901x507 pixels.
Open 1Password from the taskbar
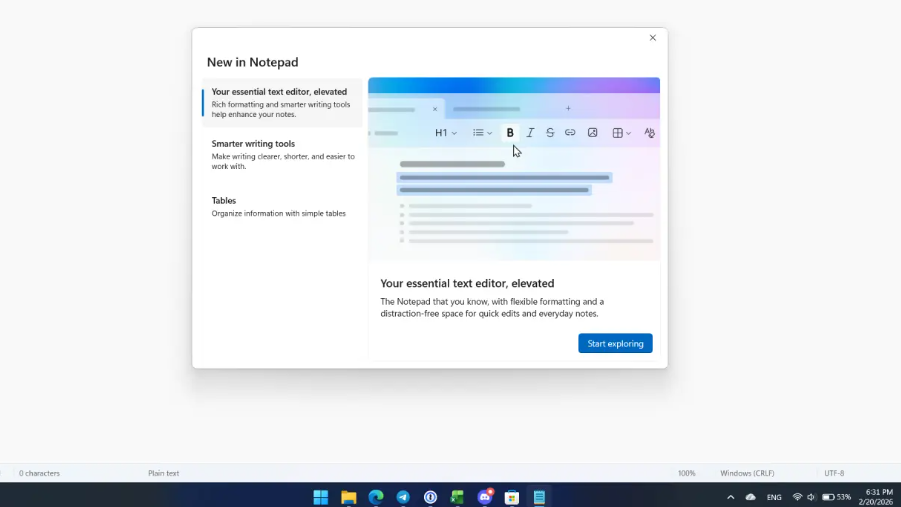pyautogui.click(x=430, y=497)
